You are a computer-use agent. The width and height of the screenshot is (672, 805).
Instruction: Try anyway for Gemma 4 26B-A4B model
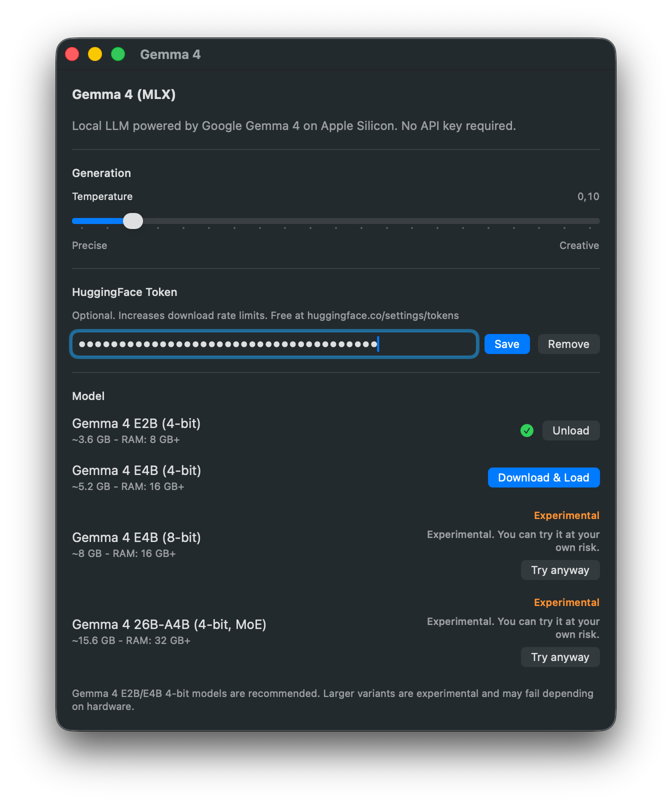(560, 657)
